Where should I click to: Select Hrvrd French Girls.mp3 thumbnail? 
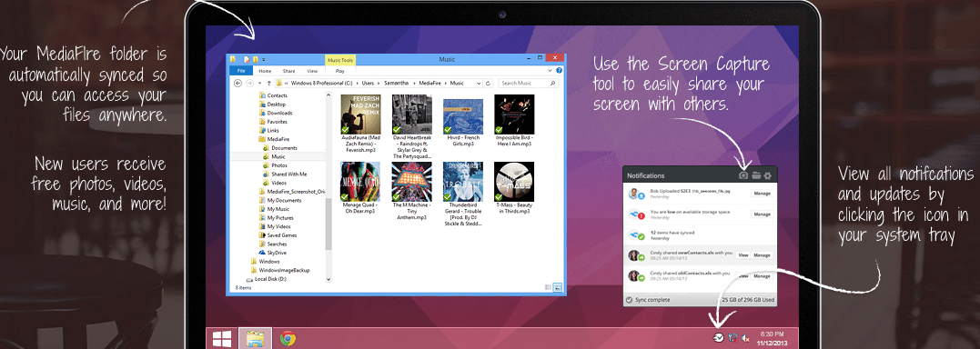[x=463, y=115]
